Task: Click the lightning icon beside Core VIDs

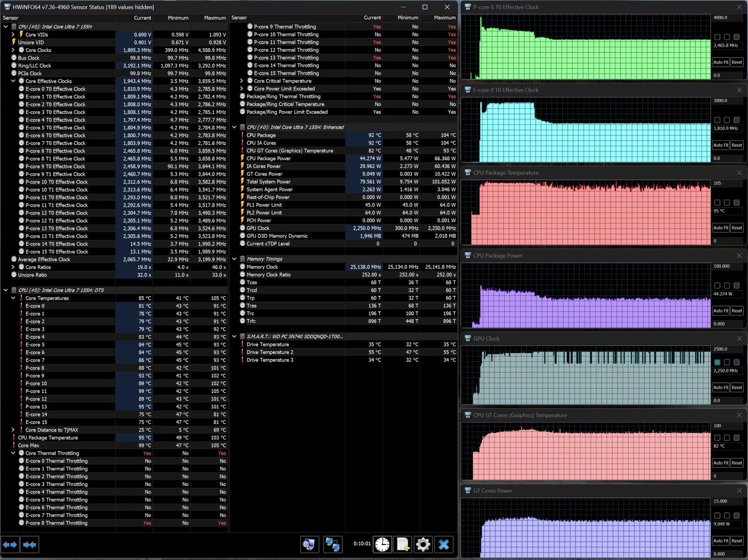Action: coord(21,34)
